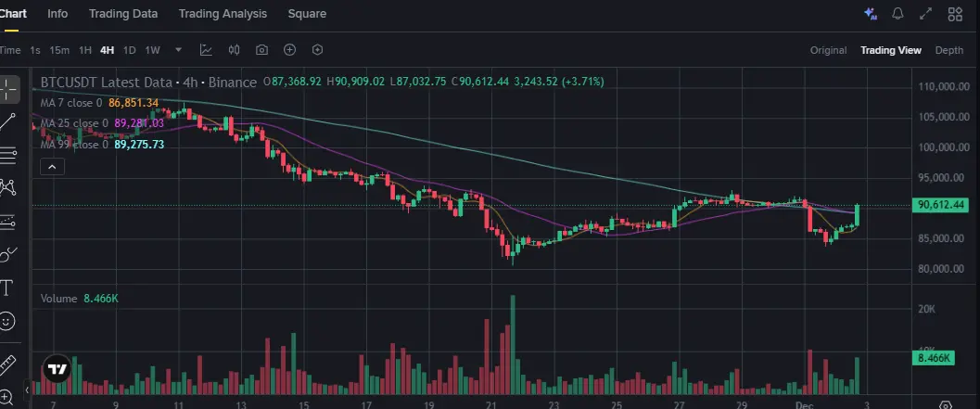Open the more time intervals dropdown

pyautogui.click(x=178, y=50)
